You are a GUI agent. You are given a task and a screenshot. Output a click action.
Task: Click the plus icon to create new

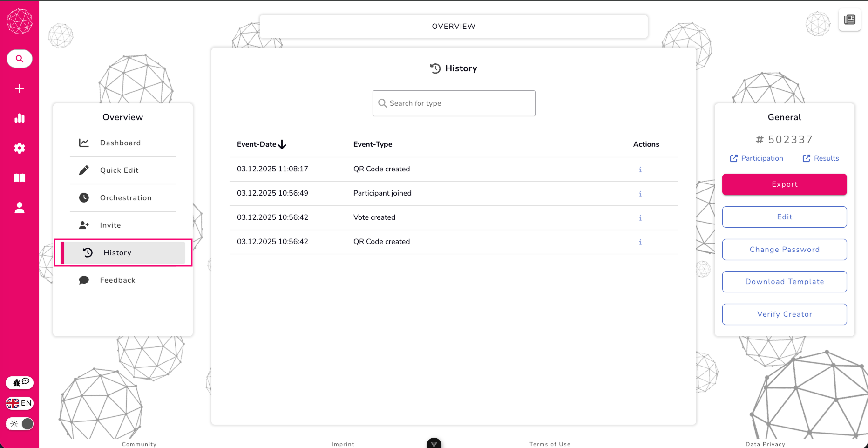(x=20, y=88)
